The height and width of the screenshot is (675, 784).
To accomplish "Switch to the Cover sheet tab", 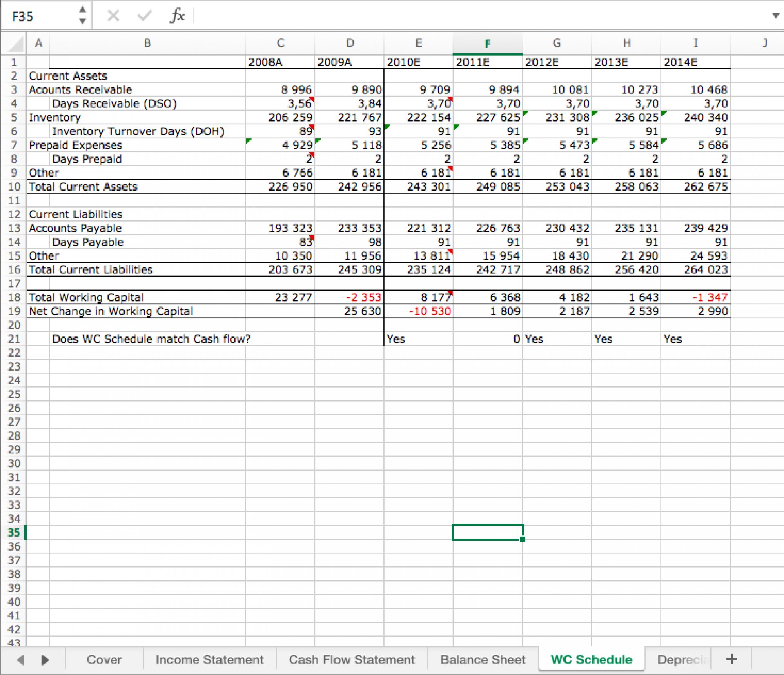I will coord(104,659).
